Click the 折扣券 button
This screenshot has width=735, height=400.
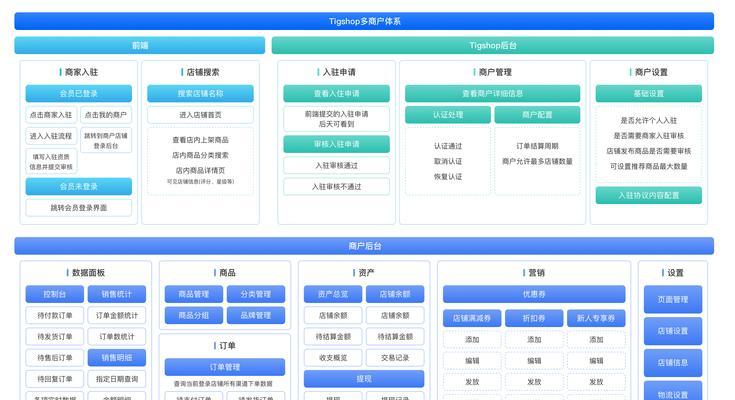coord(534,318)
